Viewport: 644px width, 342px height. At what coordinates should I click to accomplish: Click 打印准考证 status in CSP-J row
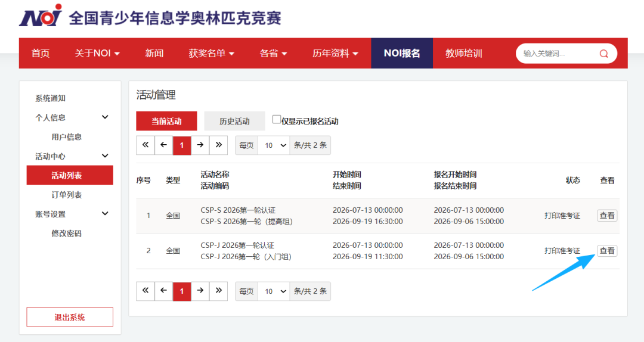[562, 251]
